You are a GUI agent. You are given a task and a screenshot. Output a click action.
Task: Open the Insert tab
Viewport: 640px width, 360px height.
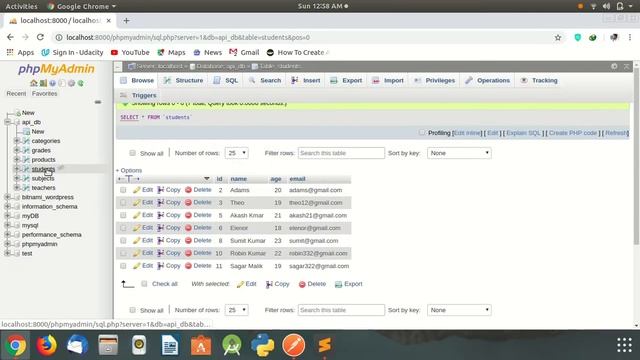[306, 80]
